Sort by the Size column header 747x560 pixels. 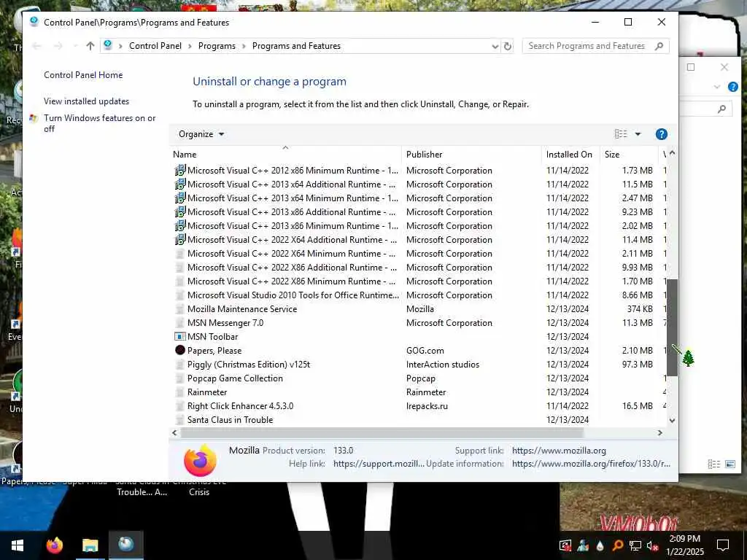[629, 155]
